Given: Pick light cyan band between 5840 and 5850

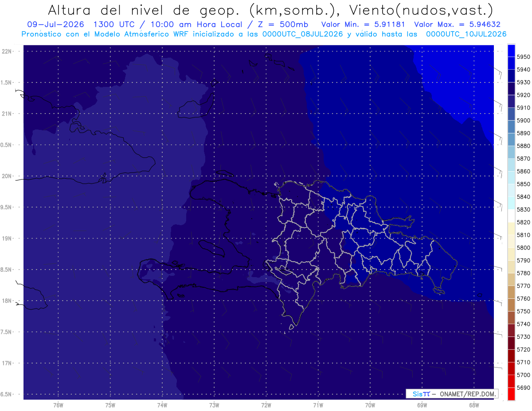Looking at the screenshot, I should click(x=511, y=190).
